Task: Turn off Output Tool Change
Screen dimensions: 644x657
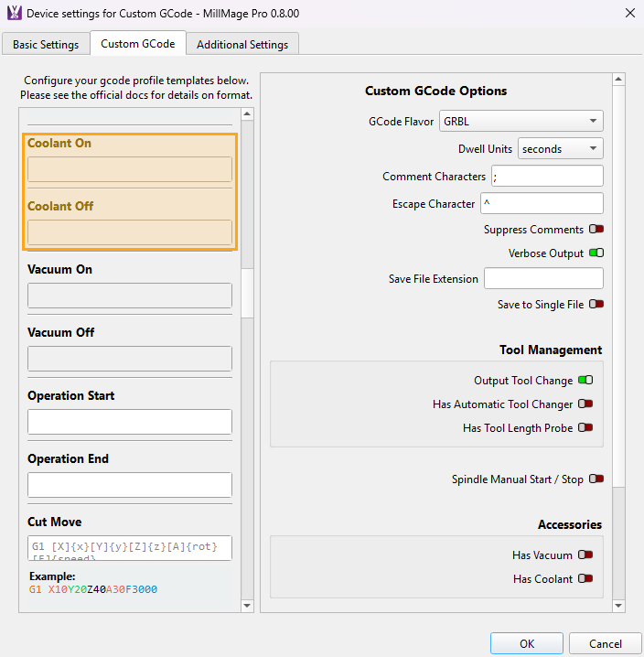Action: pyautogui.click(x=585, y=381)
